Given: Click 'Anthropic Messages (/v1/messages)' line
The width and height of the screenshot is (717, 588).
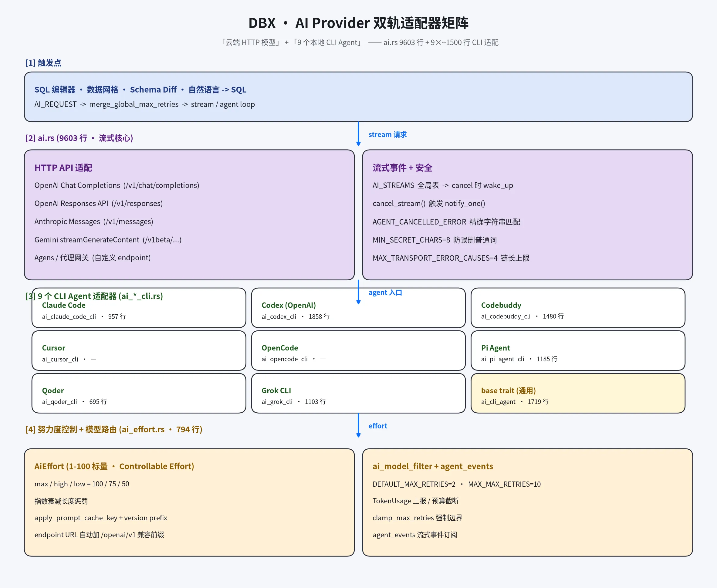Looking at the screenshot, I should (x=94, y=221).
